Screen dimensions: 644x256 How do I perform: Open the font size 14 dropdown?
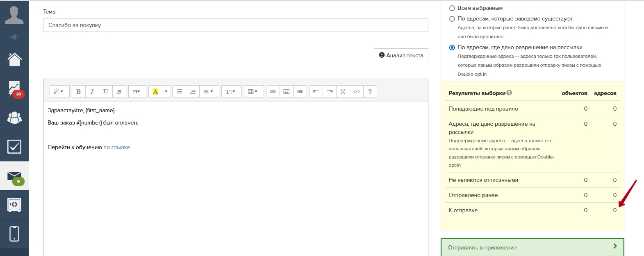click(x=137, y=91)
